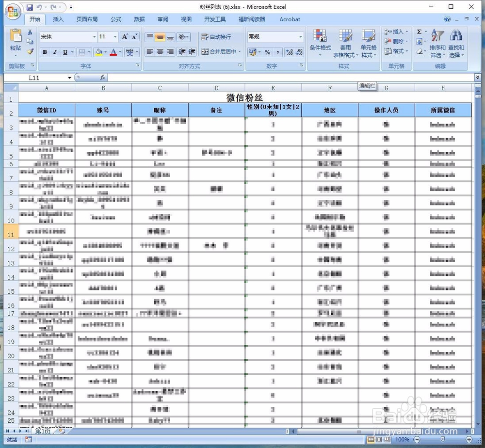485x448 pixels.
Task: Click 删除 delete cells button
Action: click(396, 41)
